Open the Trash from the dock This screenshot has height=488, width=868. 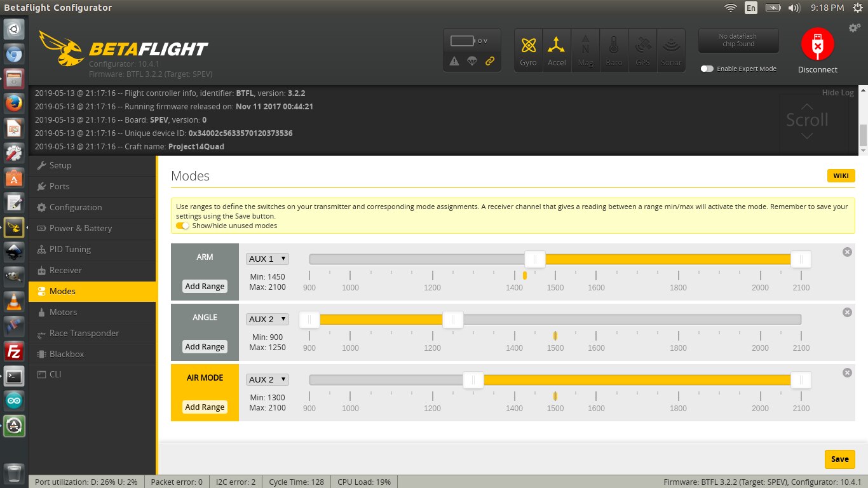click(x=14, y=473)
